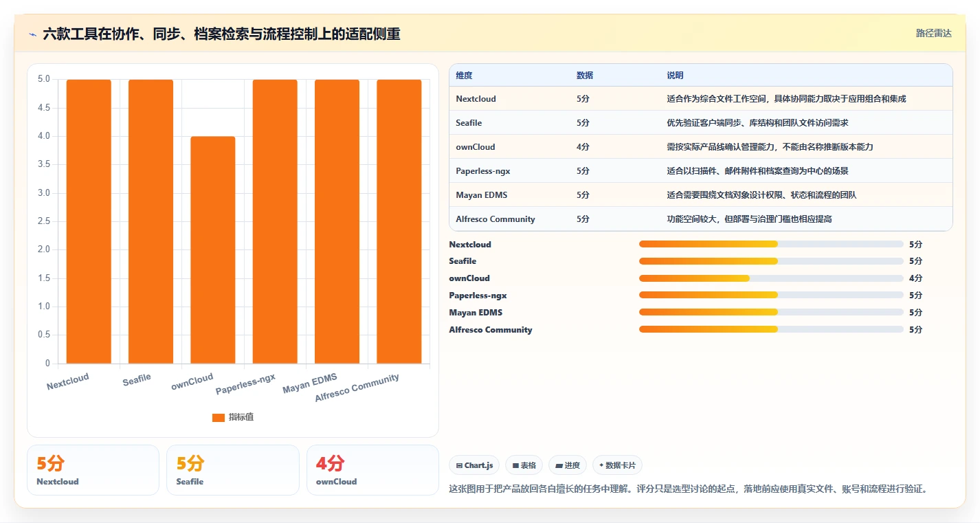Click the Nextcloud x-axis label under the chart
The image size is (980, 523).
[x=68, y=381]
